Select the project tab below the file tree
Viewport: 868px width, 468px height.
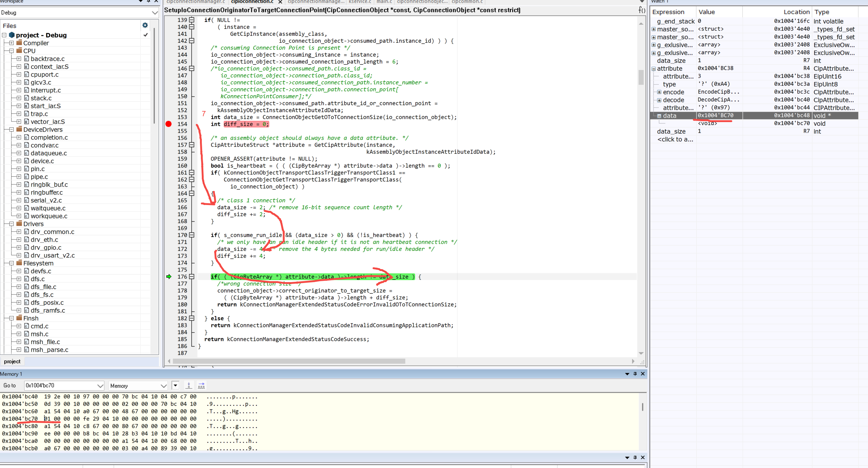(x=12, y=361)
